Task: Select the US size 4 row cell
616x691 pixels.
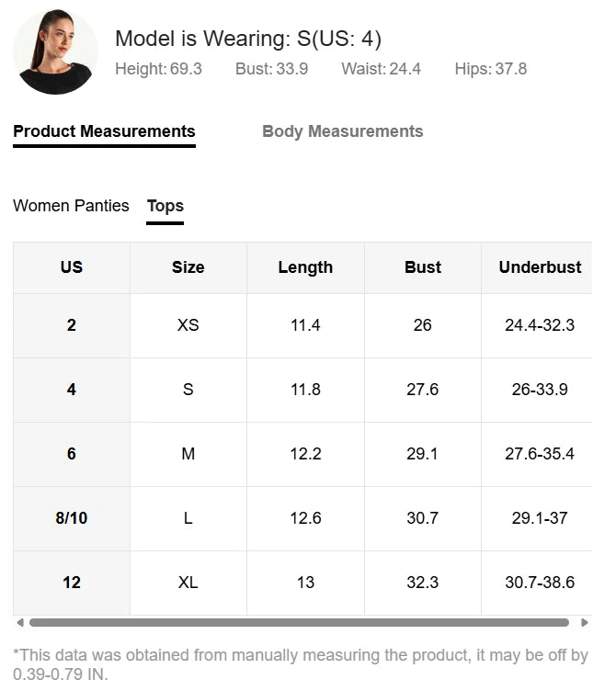Action: pyautogui.click(x=72, y=390)
